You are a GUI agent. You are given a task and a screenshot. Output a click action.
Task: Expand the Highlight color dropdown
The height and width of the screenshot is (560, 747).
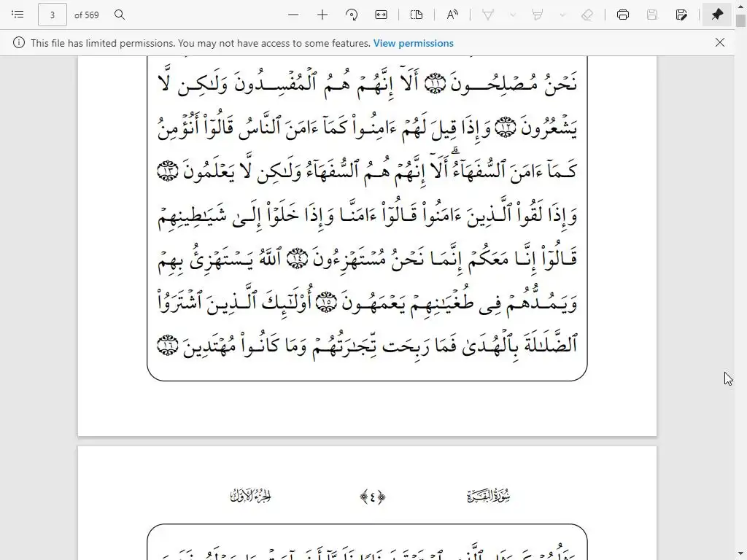pyautogui.click(x=562, y=15)
